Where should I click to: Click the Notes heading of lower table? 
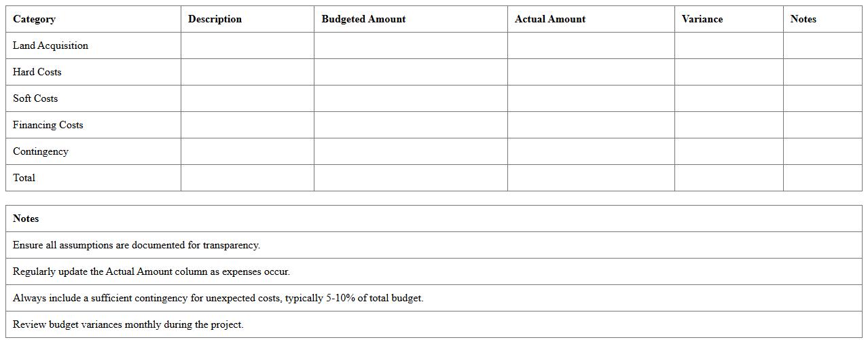pos(26,219)
